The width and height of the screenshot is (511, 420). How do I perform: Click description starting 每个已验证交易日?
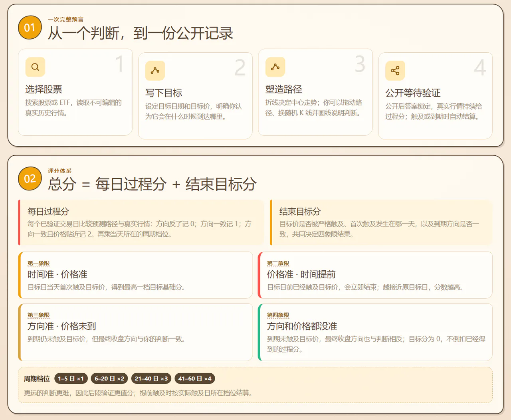140,229
